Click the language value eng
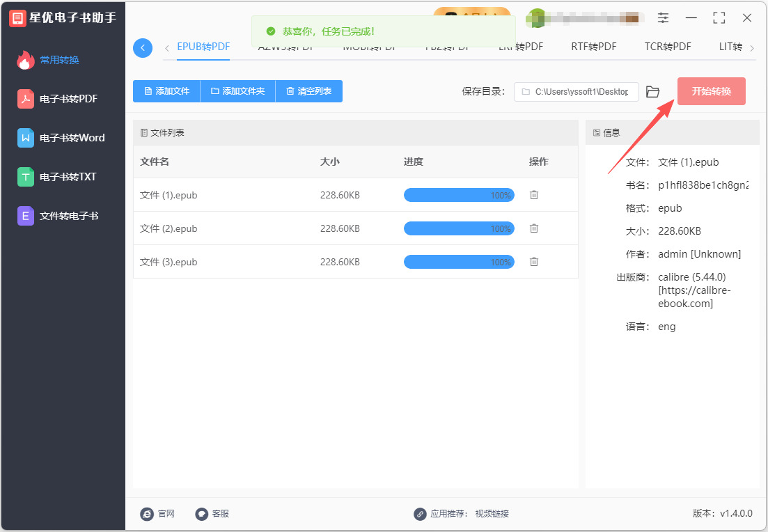The height and width of the screenshot is (532, 768). tap(666, 327)
